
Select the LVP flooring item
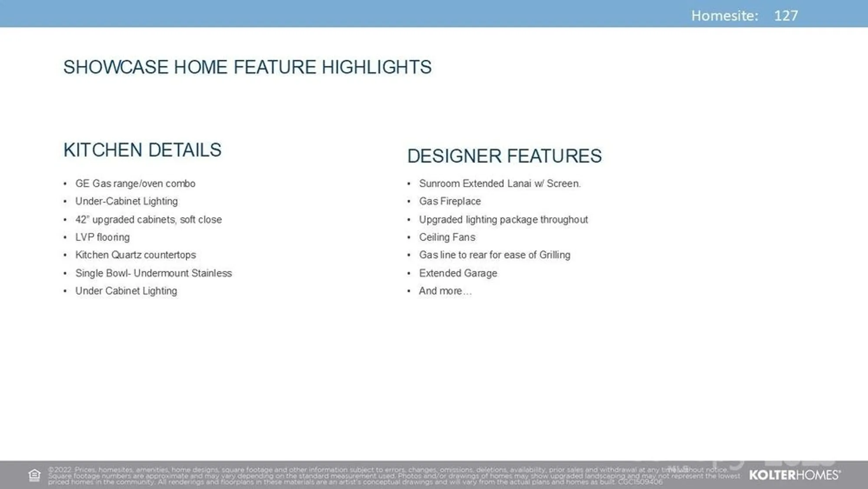coord(102,238)
